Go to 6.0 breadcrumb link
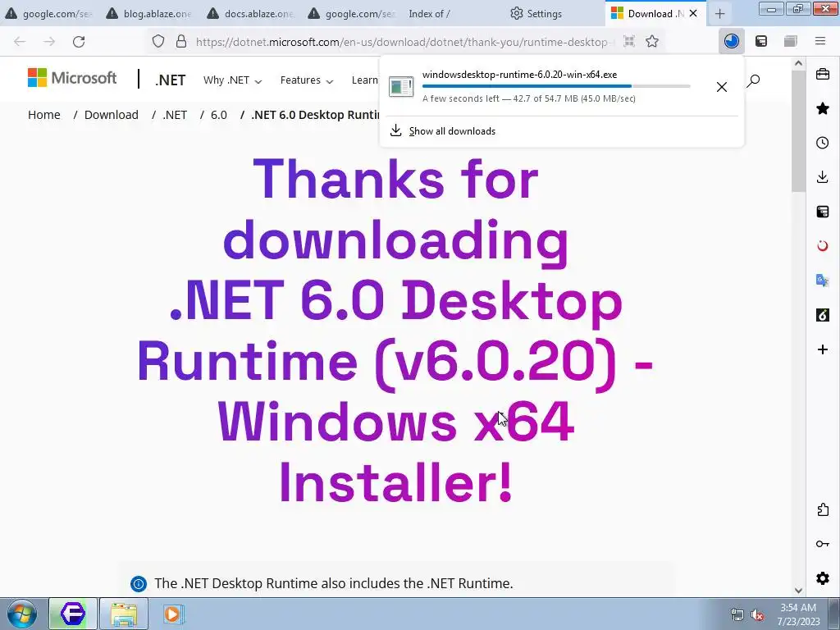840x630 pixels. pos(218,115)
